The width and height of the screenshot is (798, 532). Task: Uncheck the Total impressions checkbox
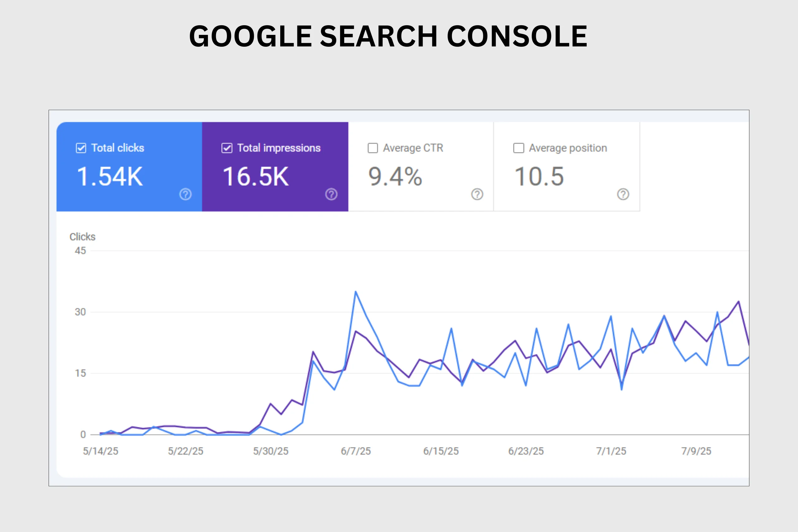pos(227,148)
